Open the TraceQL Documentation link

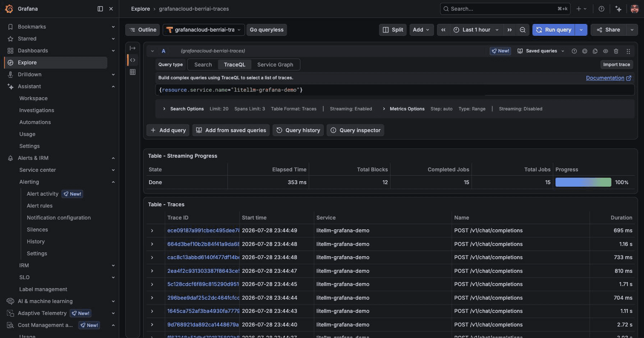pyautogui.click(x=608, y=78)
